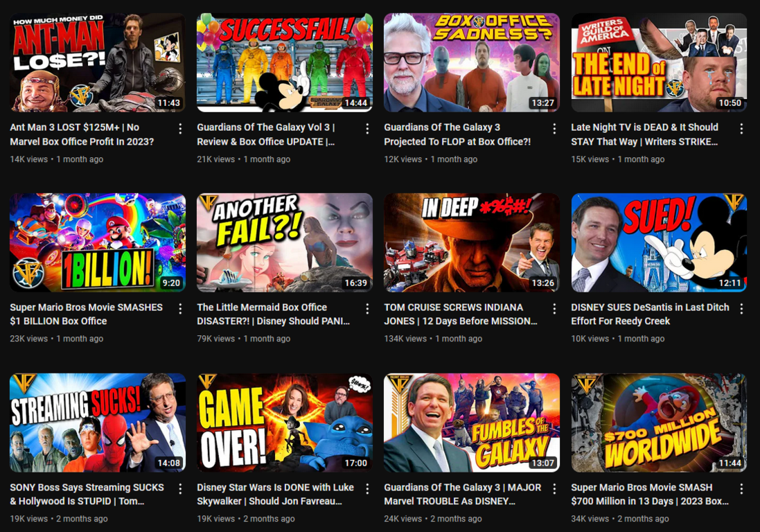Play the SuccessFail Guardians thumbnail video
The image size is (760, 532).
click(x=285, y=62)
